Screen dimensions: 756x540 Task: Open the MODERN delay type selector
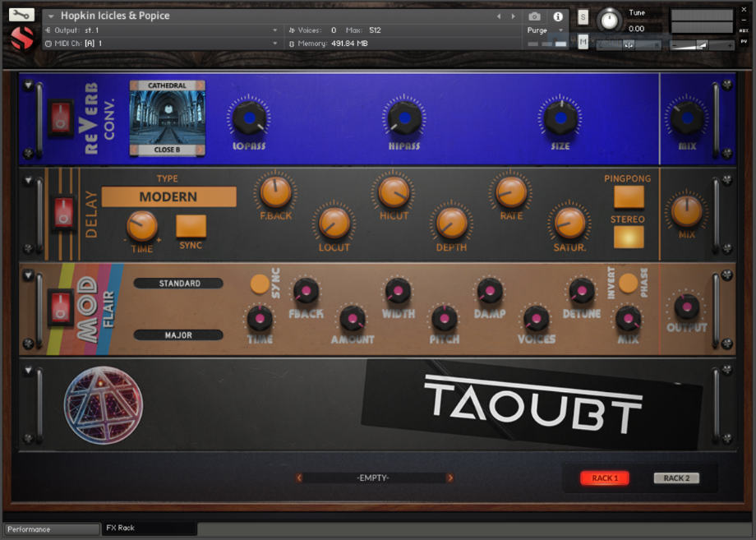169,197
